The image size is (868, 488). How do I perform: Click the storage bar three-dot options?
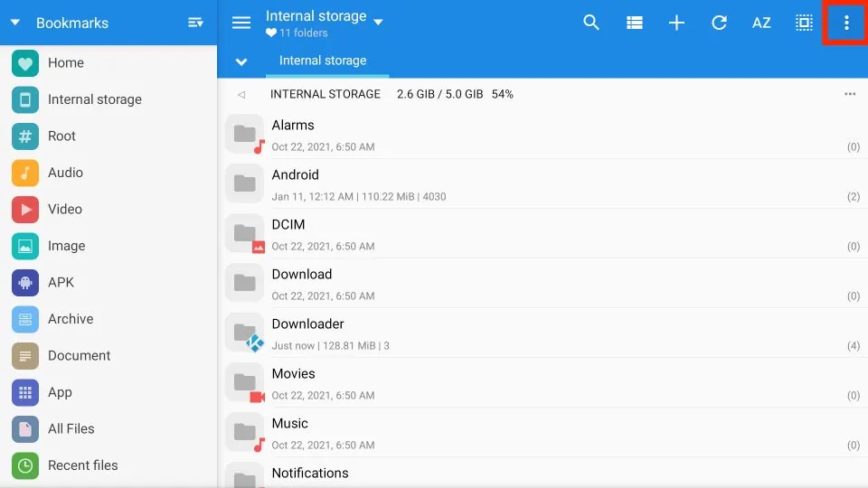coord(850,94)
